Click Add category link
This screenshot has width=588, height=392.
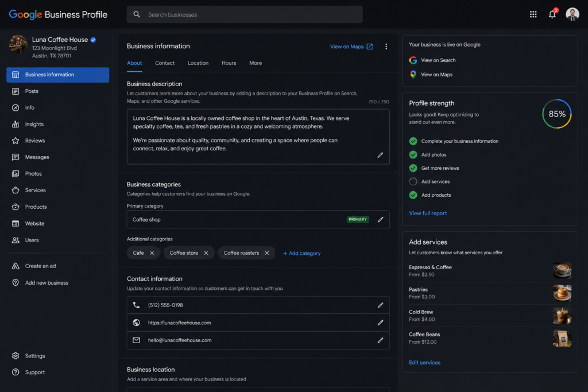click(302, 253)
